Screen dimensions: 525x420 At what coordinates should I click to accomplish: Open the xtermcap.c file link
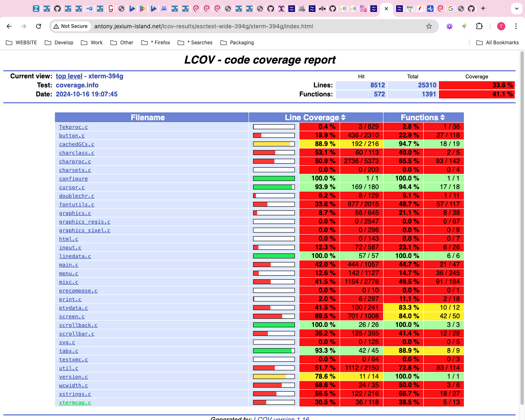point(75,403)
